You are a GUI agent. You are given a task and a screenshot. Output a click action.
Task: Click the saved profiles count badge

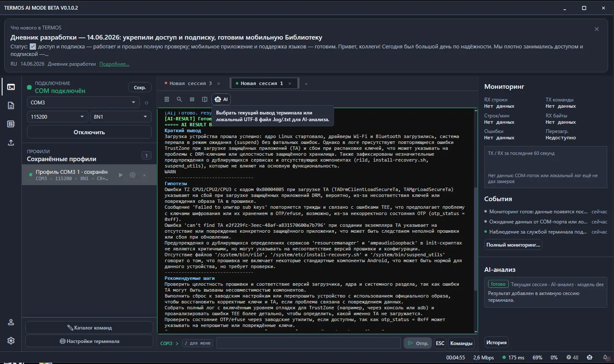point(147,156)
